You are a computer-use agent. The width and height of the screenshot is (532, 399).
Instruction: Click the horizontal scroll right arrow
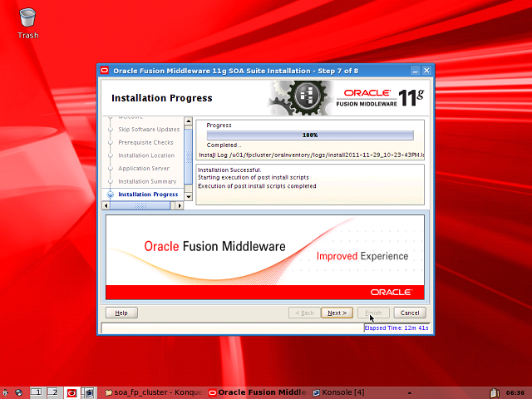pyautogui.click(x=180, y=205)
